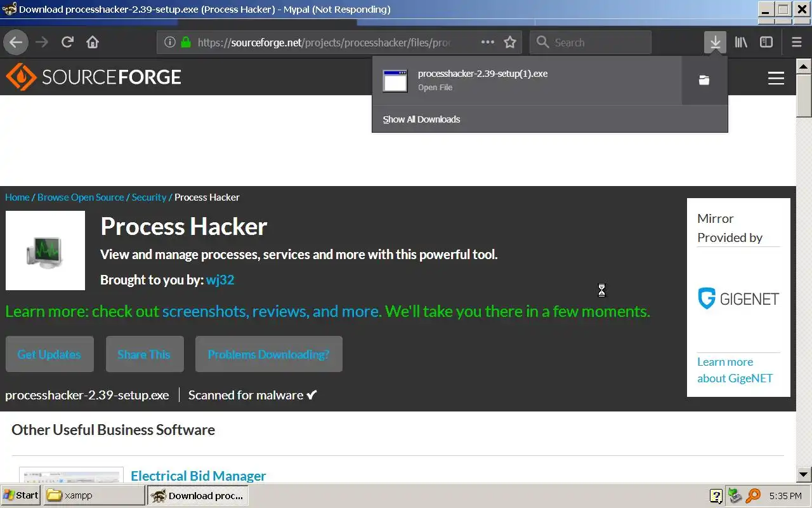Screen dimensions: 812x508
Task: Click the Process Hacker project icon
Action: [x=45, y=251]
